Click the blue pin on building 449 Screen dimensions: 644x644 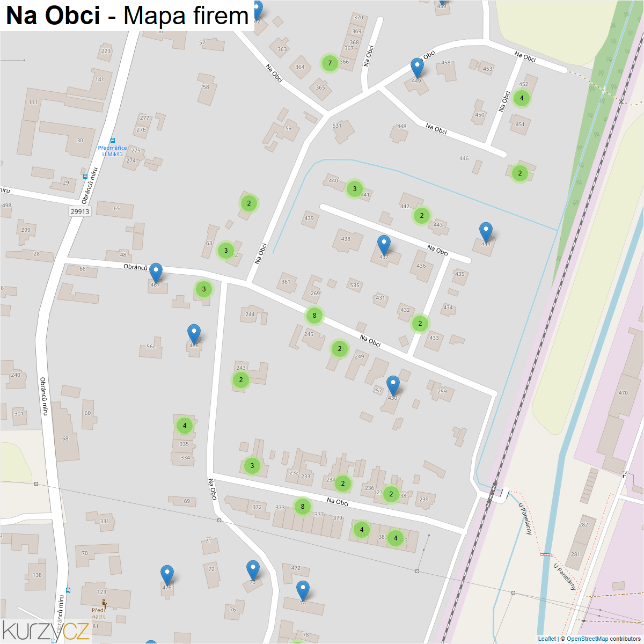417,69
